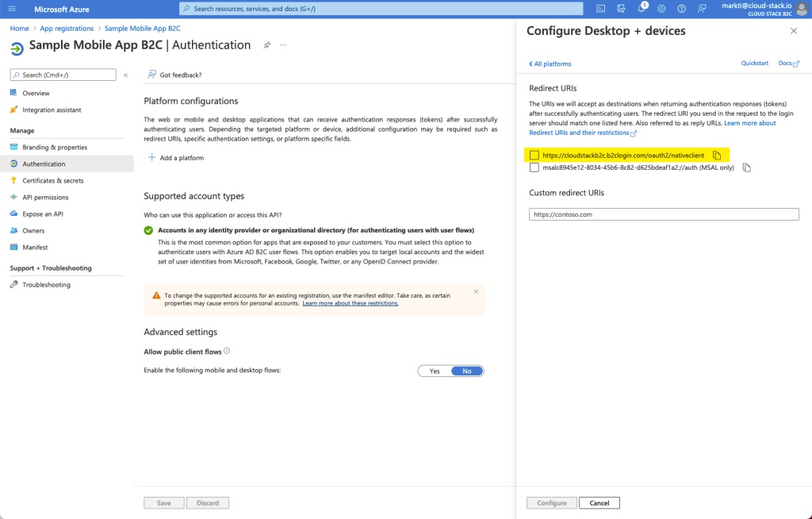
Task: Set Allow public client flows to No
Action: tap(467, 371)
